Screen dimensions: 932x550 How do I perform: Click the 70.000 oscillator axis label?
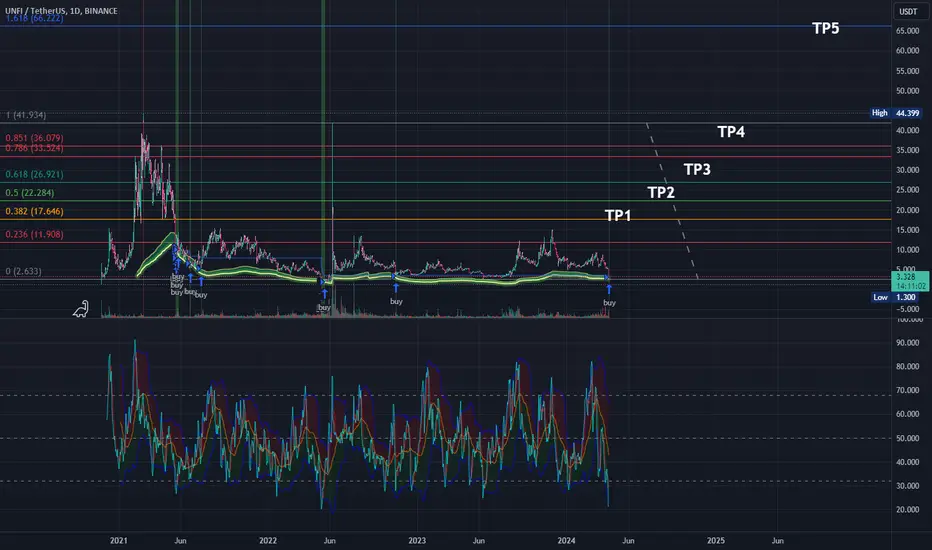coord(908,391)
